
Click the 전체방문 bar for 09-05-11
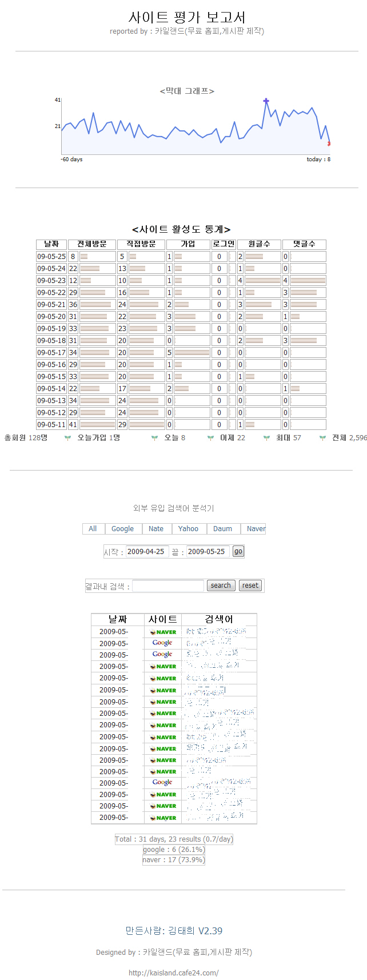(x=98, y=425)
